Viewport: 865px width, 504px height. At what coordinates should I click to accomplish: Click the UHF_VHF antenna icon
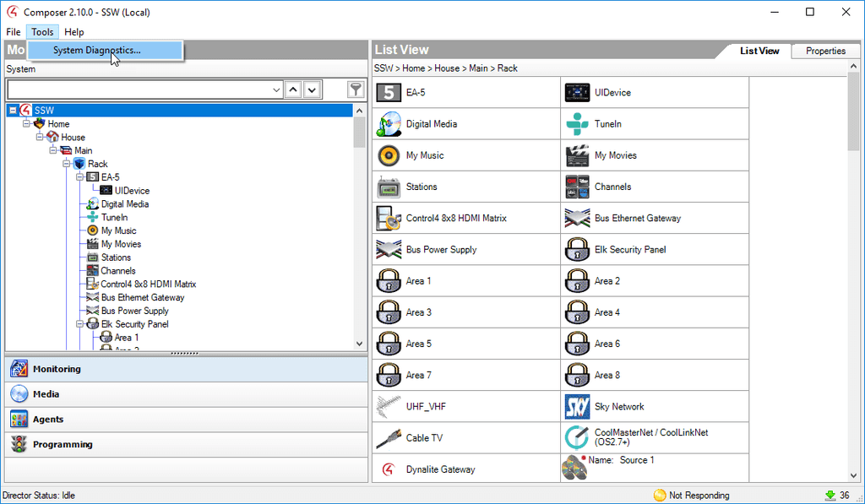pos(387,406)
